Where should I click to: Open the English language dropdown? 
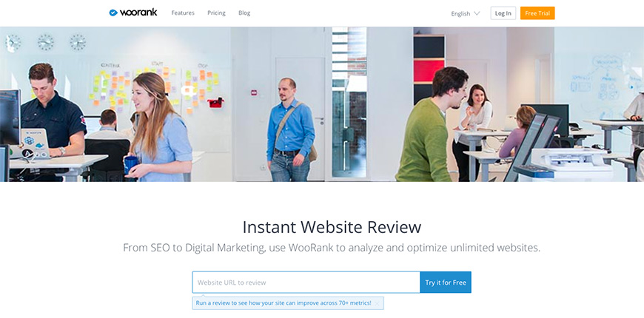click(x=461, y=13)
